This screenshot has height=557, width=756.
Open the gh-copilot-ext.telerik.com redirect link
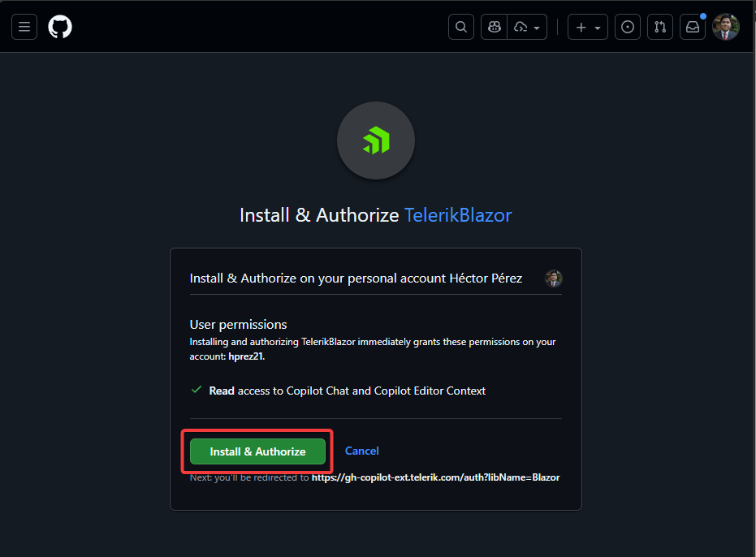tap(436, 477)
